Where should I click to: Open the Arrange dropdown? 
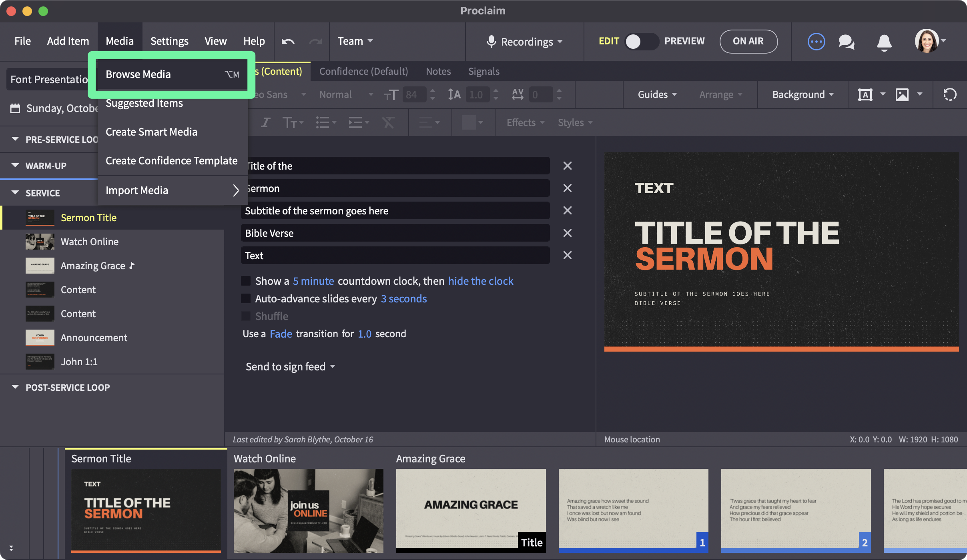pos(720,95)
